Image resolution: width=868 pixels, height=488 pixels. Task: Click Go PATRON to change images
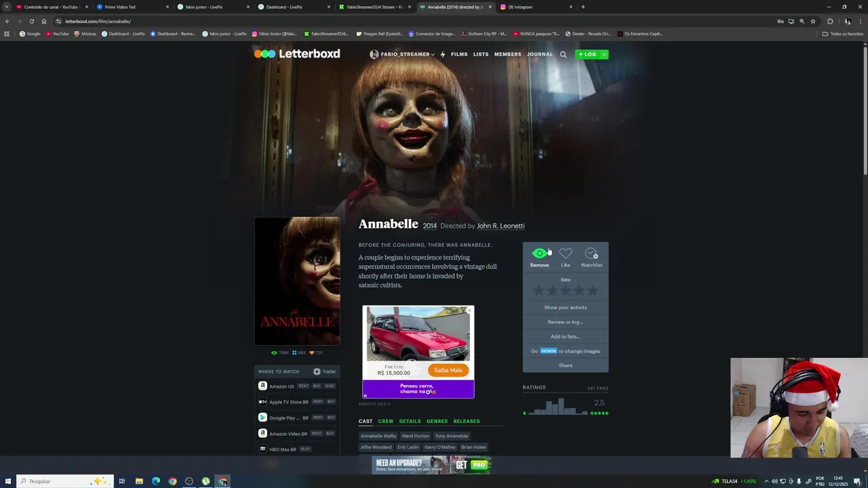[566, 351]
